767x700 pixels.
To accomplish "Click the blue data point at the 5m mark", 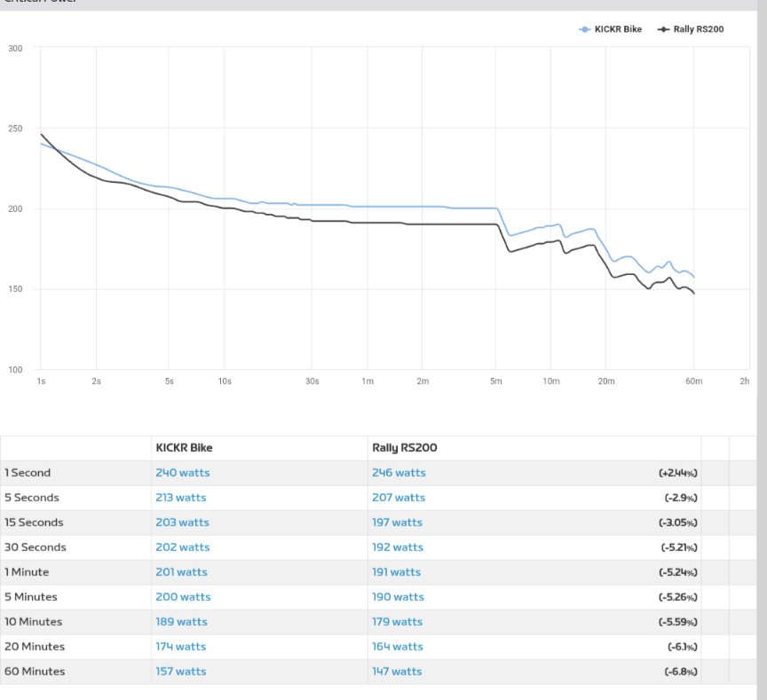I will pos(497,209).
